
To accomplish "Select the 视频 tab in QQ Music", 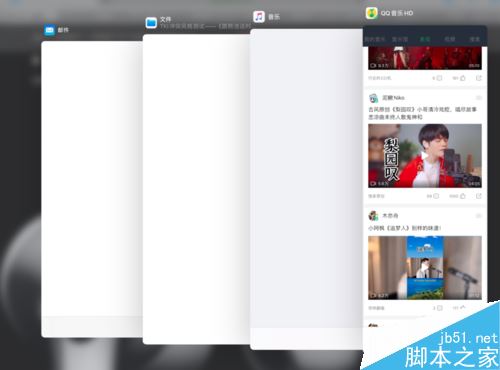I will [x=450, y=39].
